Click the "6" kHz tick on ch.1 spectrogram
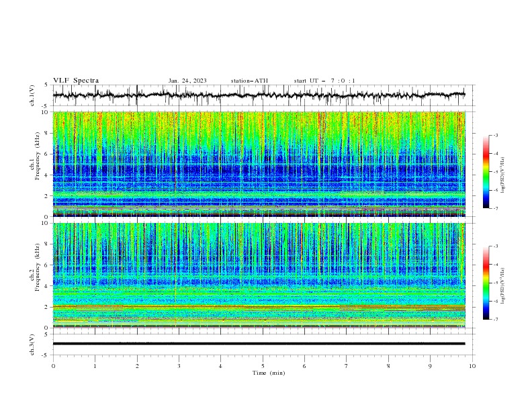 pyautogui.click(x=48, y=154)
